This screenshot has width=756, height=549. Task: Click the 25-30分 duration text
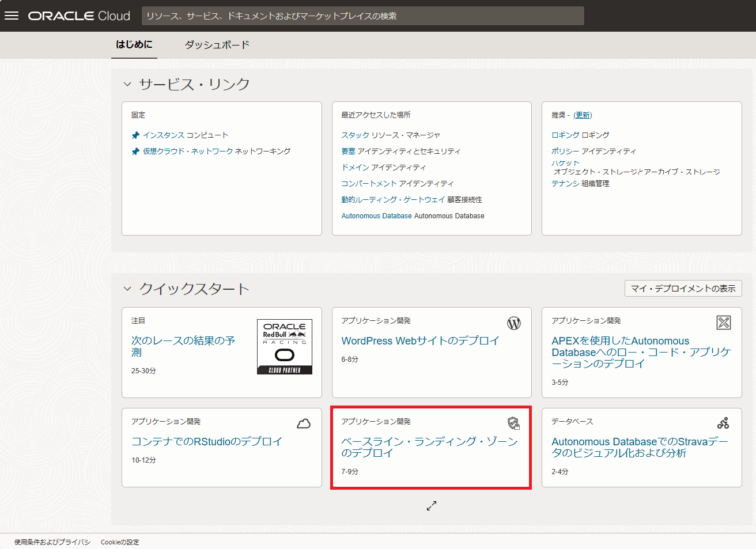tap(143, 371)
